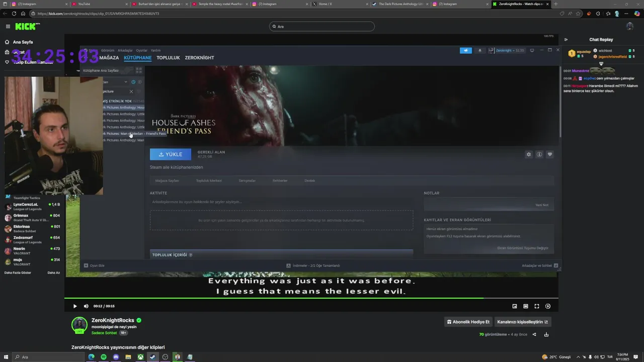Viewport: 644px width, 362px height.
Task: Open ZeroKnightRocks channel avatar
Action: pos(79,325)
